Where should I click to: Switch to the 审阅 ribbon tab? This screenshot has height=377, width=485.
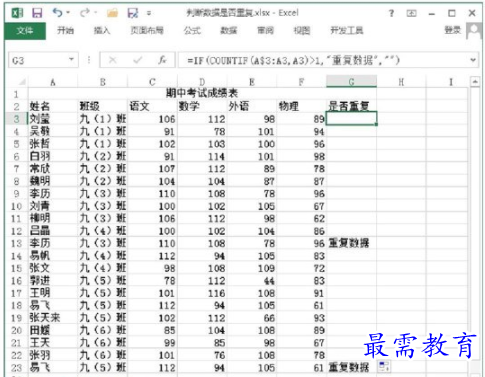tap(265, 31)
